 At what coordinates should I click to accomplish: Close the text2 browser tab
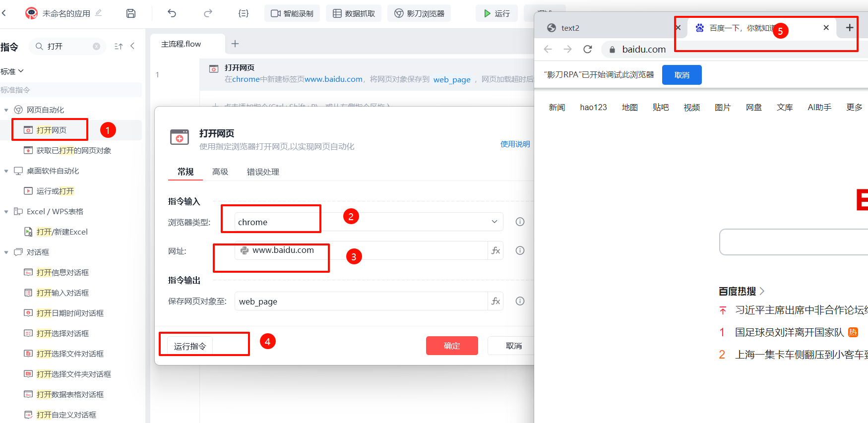(x=678, y=28)
